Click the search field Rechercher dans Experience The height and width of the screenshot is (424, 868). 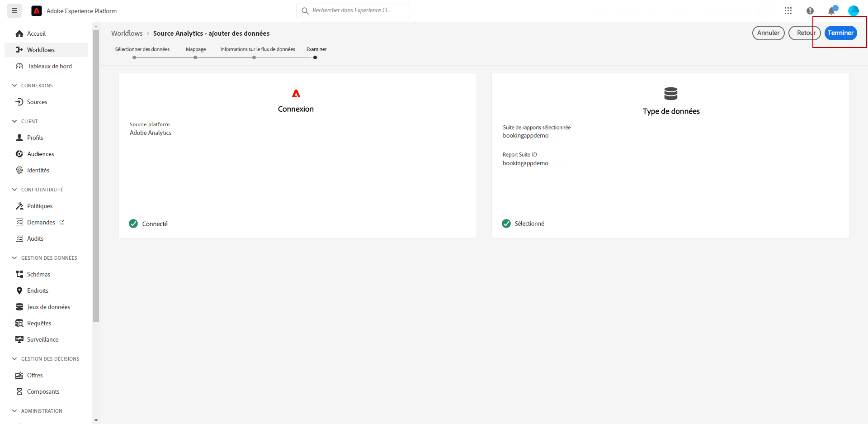(353, 10)
